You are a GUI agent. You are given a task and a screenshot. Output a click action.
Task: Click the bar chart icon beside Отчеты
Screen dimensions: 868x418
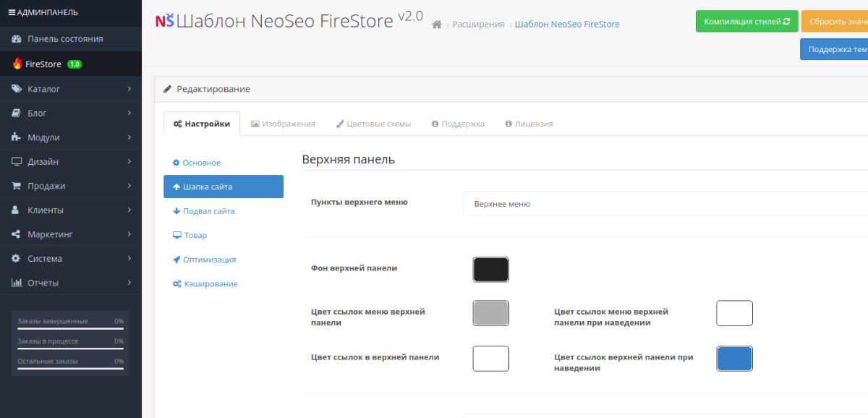[x=17, y=283]
